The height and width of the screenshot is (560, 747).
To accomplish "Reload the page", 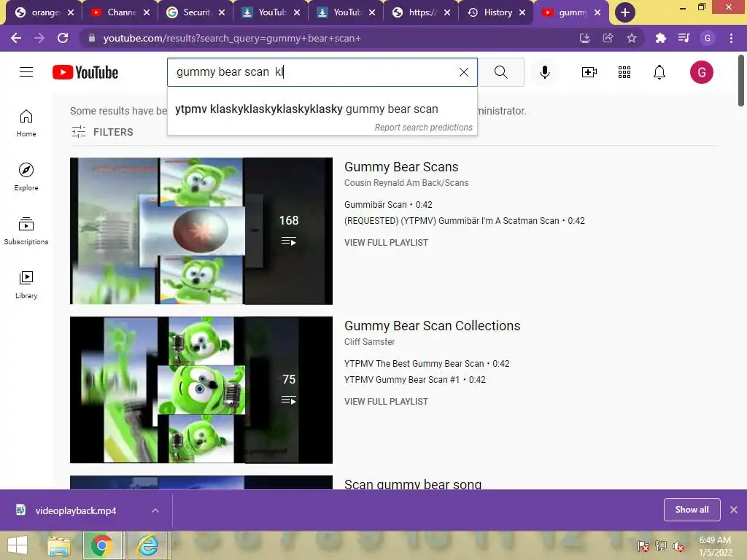I will coord(63,38).
